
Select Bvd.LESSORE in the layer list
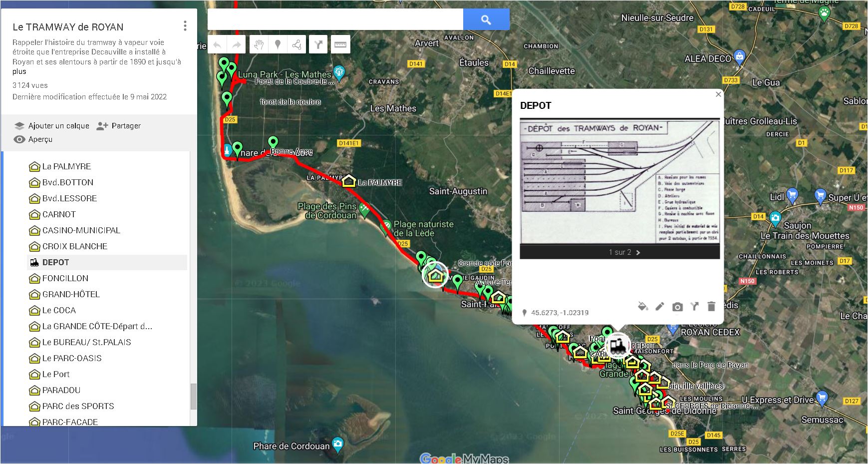[107, 198]
